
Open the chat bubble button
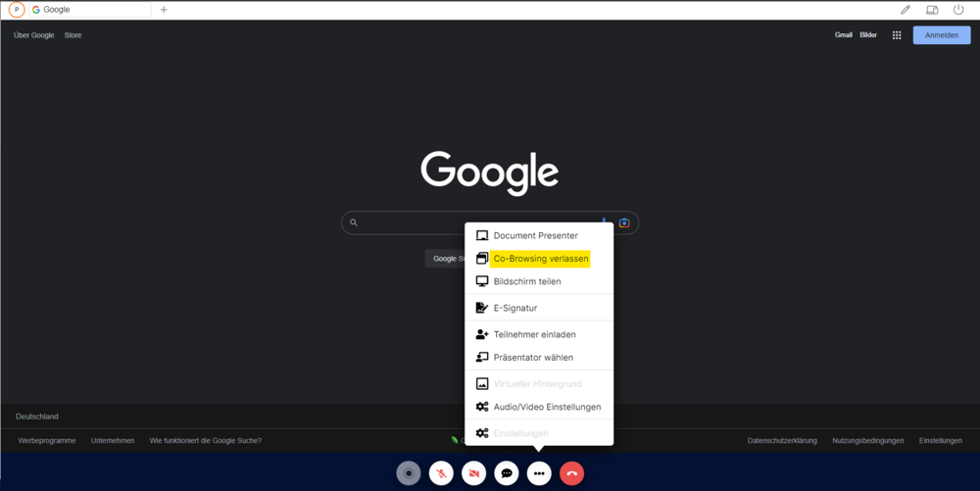pyautogui.click(x=507, y=473)
